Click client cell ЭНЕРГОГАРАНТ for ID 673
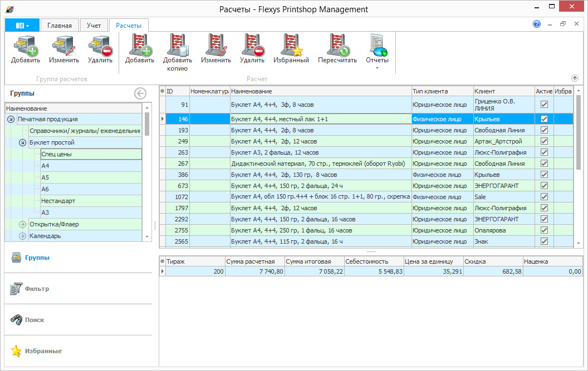Image resolution: width=588 pixels, height=371 pixels. [x=504, y=186]
